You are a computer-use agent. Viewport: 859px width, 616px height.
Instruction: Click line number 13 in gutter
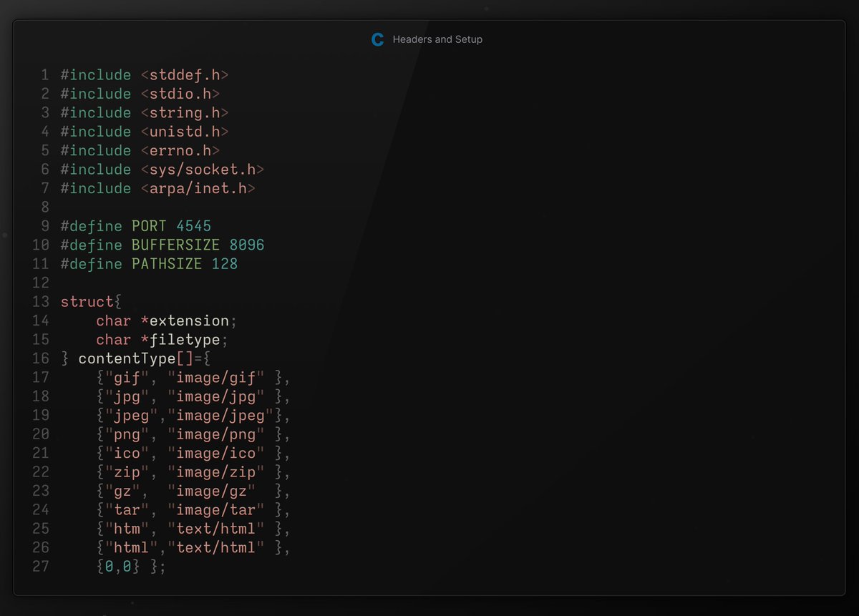(41, 302)
